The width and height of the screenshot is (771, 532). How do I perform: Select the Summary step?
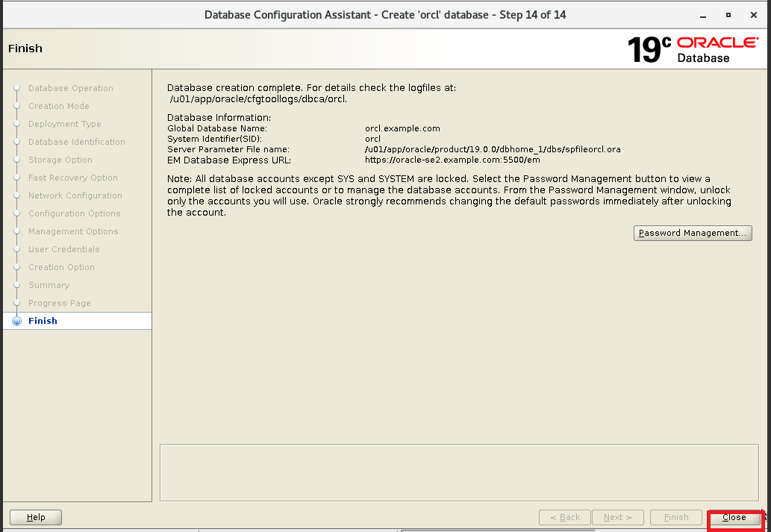coord(49,285)
